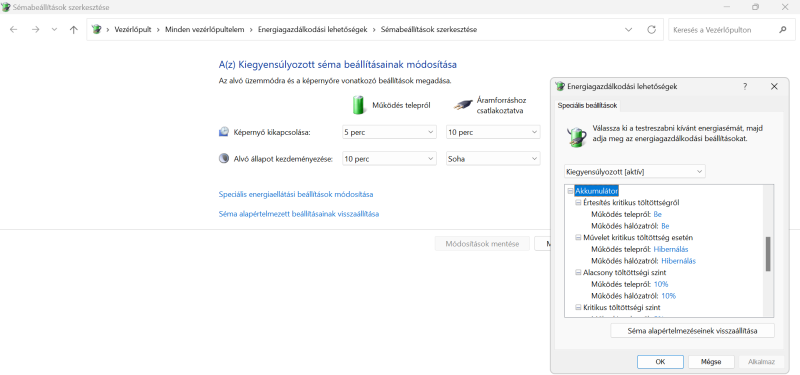Screen dimensions: 800x375
Task: Click the 10% low level battery value
Action: click(x=661, y=284)
